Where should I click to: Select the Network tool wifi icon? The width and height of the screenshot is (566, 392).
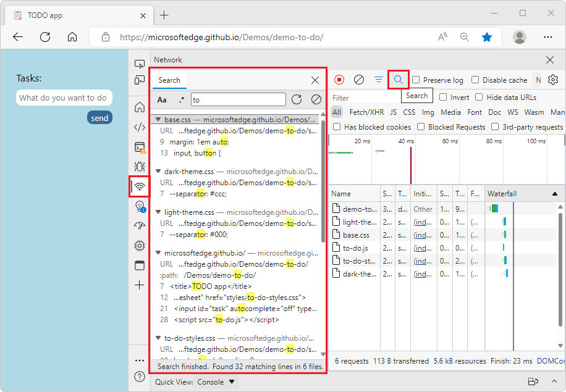[139, 186]
